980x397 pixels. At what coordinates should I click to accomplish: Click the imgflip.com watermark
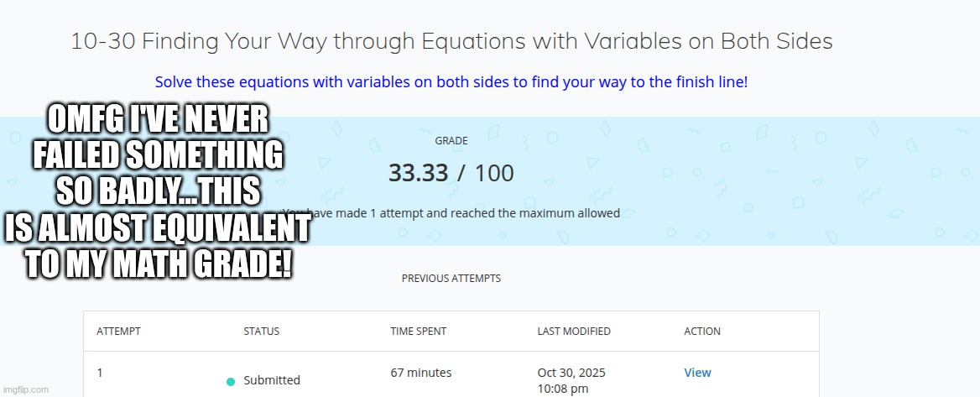[25, 389]
